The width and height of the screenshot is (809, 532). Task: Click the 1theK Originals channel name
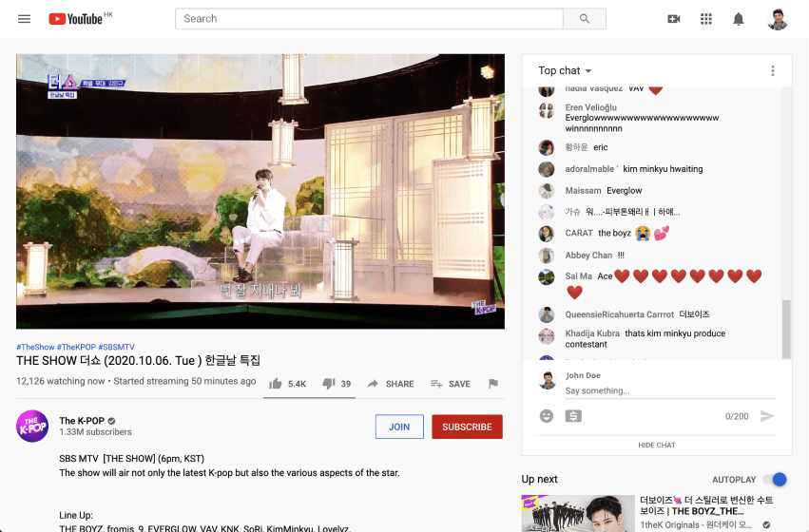click(696, 524)
